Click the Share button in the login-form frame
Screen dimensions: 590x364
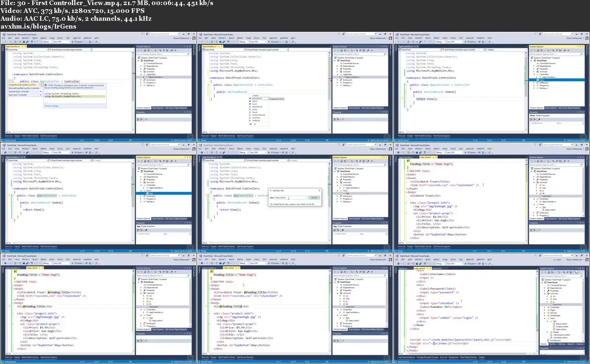[x=557, y=260]
